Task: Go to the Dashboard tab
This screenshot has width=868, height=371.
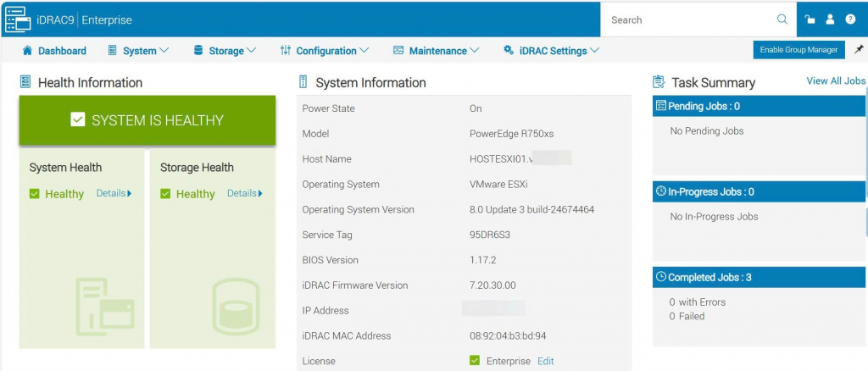Action: coord(53,50)
